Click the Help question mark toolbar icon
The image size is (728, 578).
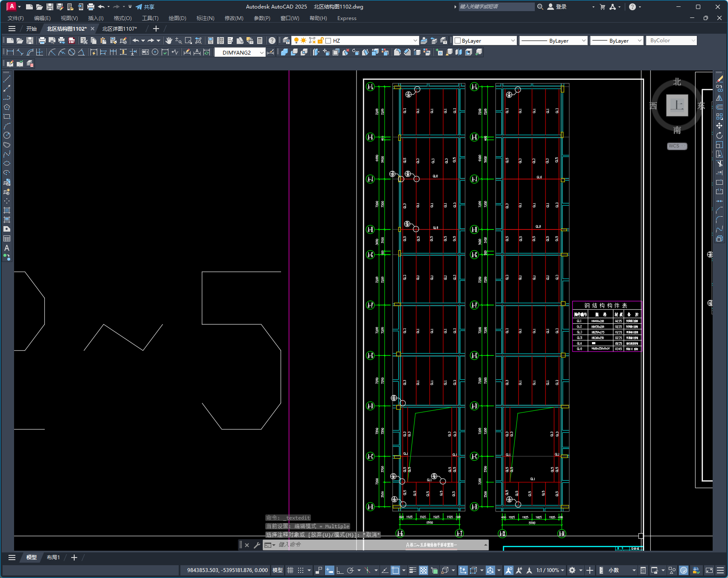272,41
